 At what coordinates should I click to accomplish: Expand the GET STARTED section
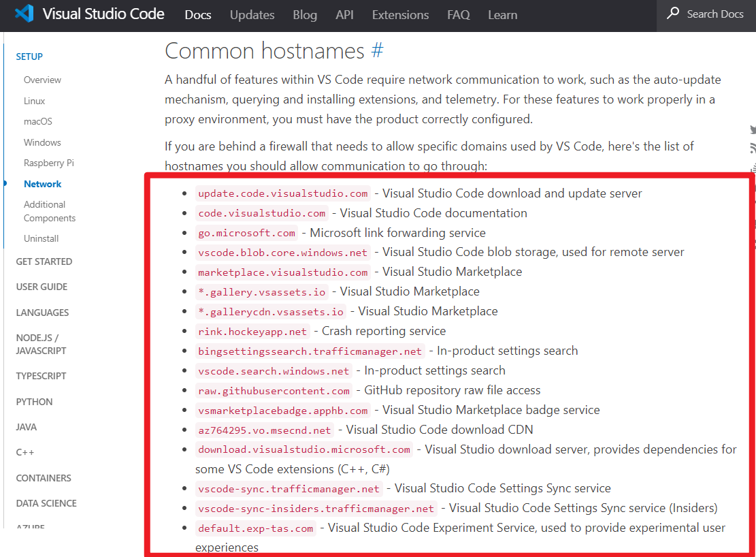44,261
